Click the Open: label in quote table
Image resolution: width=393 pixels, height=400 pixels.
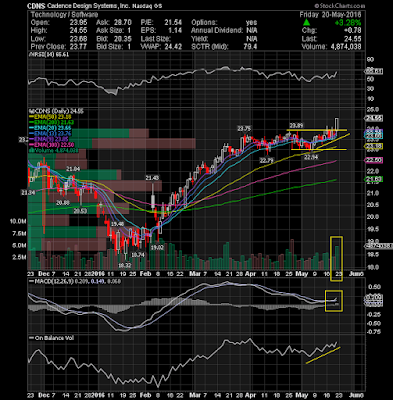coord(40,23)
